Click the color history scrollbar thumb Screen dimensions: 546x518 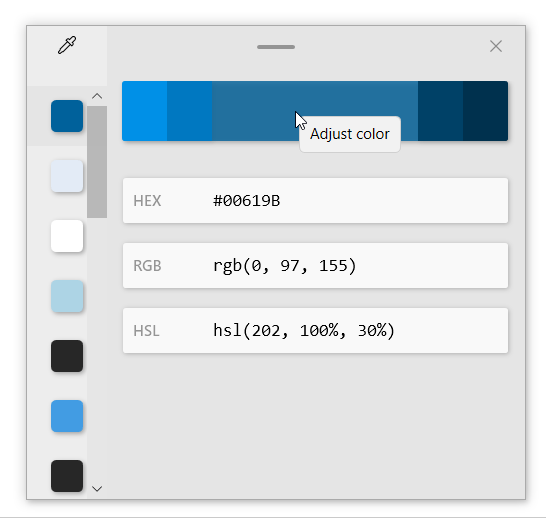click(97, 162)
